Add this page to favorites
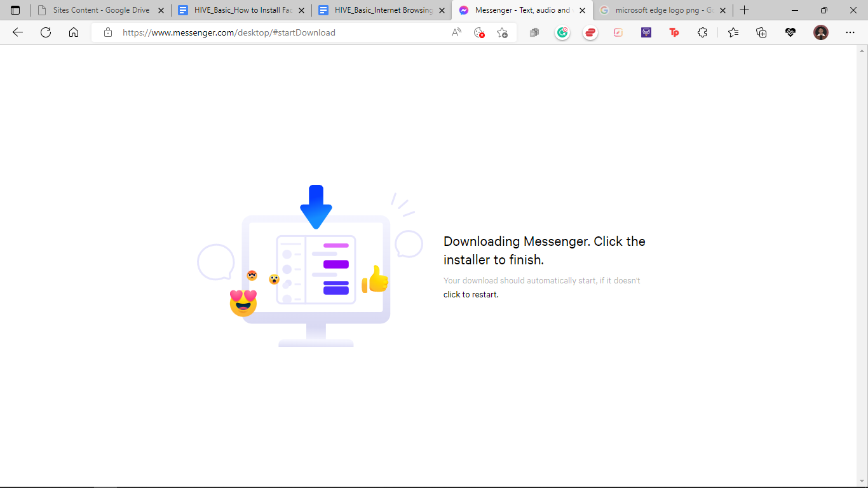Viewport: 868px width, 488px height. [503, 32]
